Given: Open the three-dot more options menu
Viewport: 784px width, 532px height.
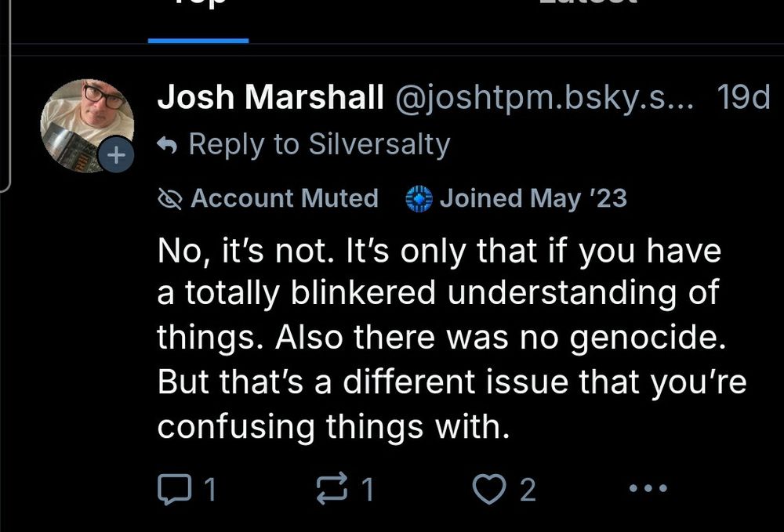Looking at the screenshot, I should point(648,489).
